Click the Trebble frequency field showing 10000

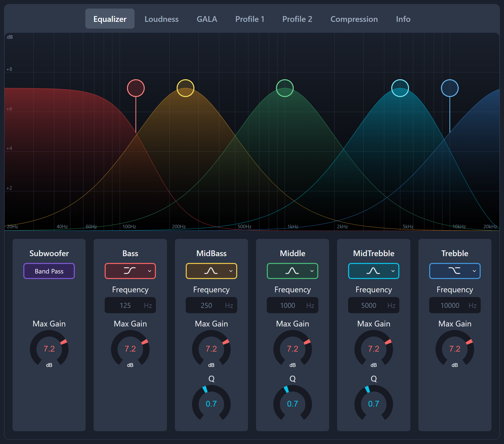(x=450, y=305)
